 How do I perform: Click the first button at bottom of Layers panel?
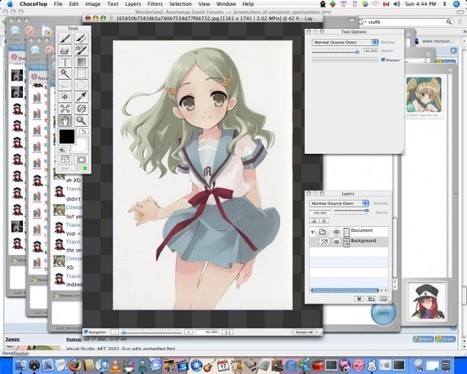[x=359, y=299]
